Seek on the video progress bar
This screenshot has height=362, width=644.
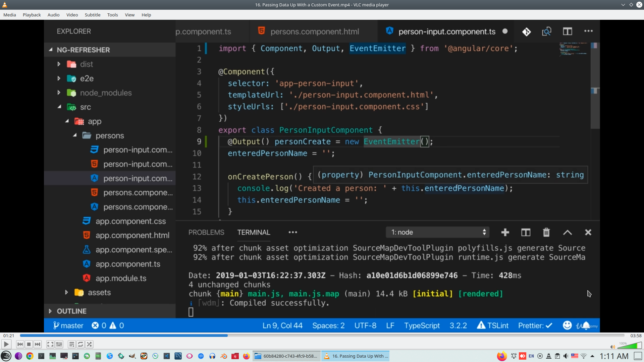coord(322,336)
